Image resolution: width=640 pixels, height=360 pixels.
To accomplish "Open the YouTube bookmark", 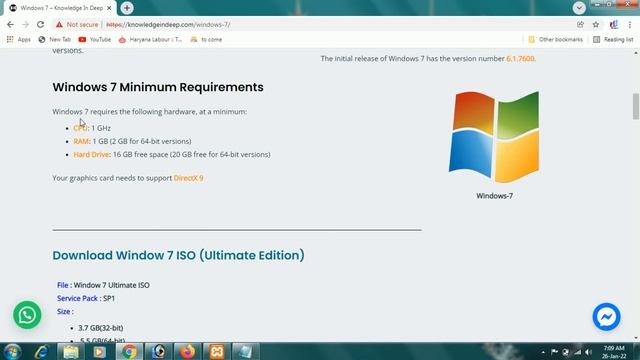I will click(x=95, y=40).
